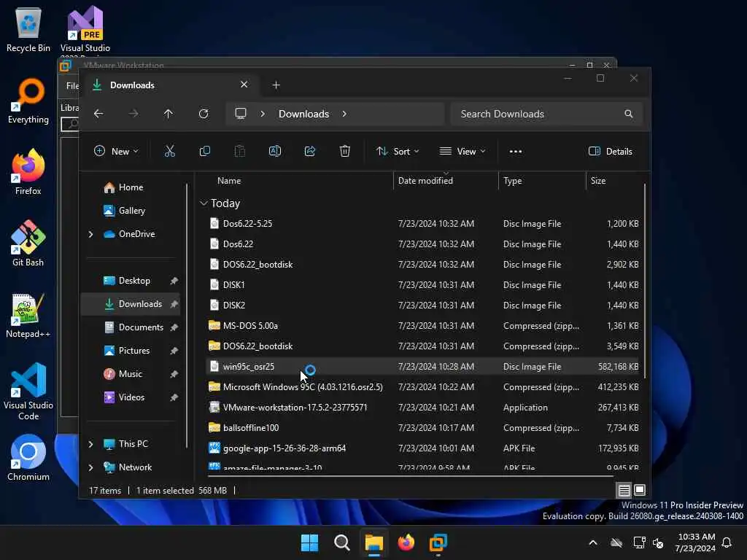Open Recycle Bin desktop icon
747x560 pixels.
28,30
